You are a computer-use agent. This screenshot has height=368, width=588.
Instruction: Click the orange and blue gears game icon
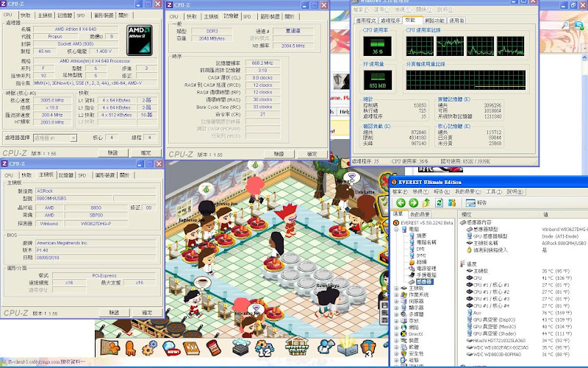(150, 348)
